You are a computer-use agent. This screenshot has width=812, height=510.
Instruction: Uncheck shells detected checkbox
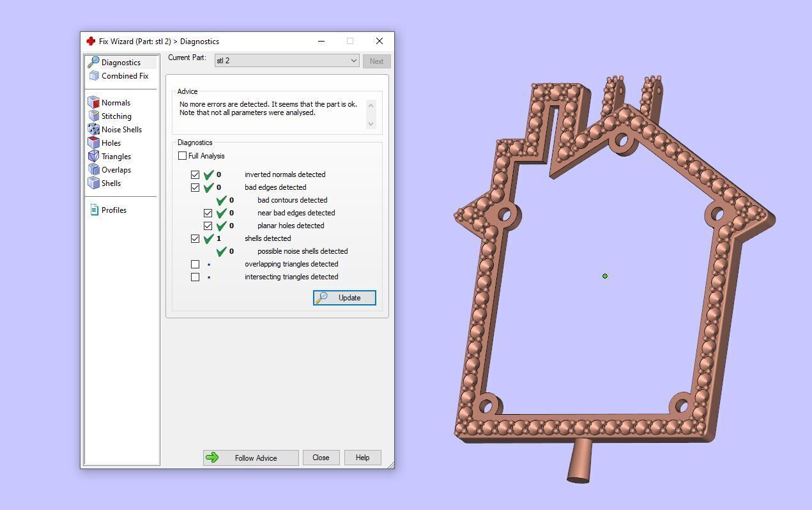coord(195,238)
